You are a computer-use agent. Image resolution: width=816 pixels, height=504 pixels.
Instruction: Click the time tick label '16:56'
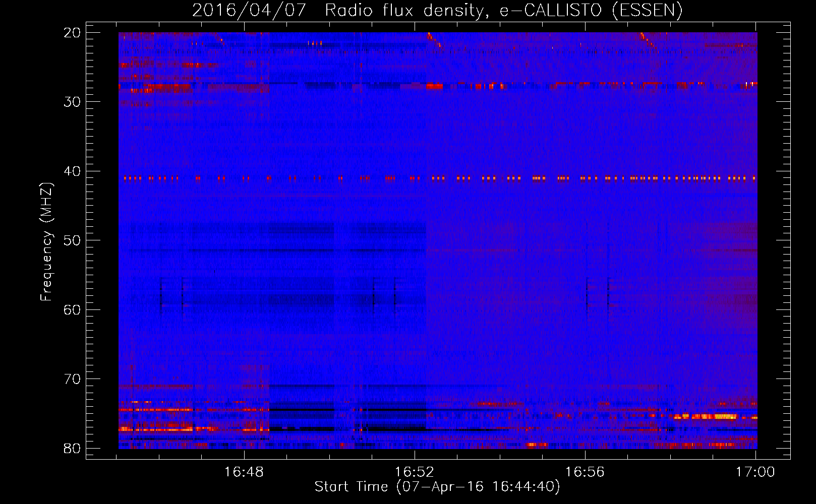point(585,472)
